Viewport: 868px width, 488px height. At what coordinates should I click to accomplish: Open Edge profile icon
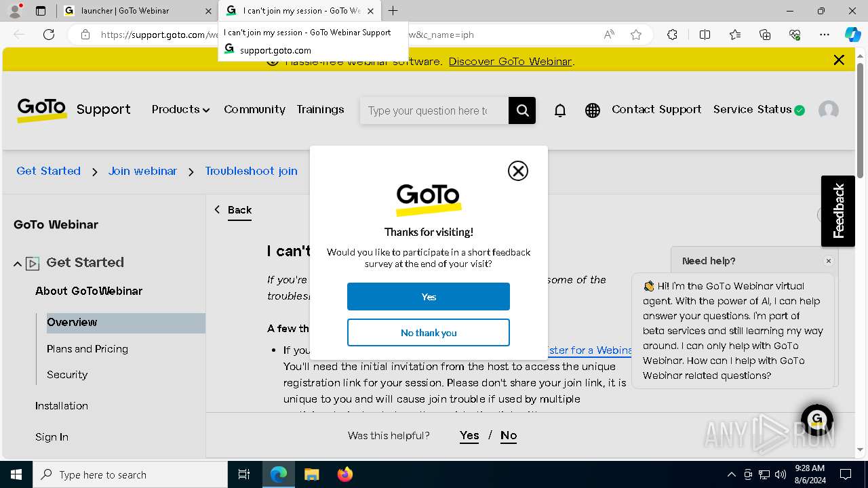pyautogui.click(x=15, y=11)
